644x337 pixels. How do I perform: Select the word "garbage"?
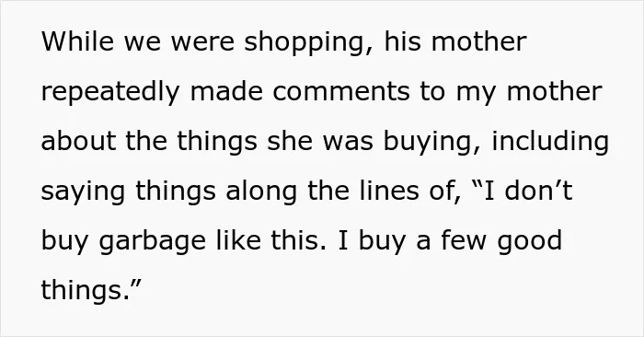pyautogui.click(x=153, y=242)
